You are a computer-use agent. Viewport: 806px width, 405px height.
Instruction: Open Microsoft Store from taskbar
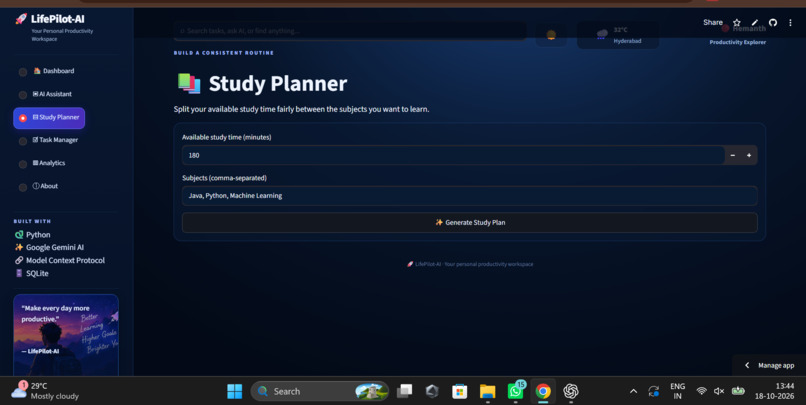[460, 392]
